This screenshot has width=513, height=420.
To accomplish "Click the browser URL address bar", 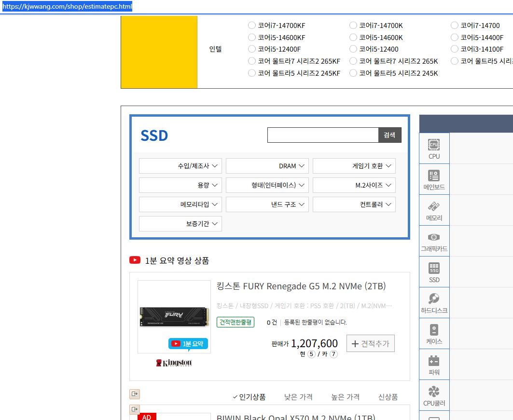I will 68,7.
